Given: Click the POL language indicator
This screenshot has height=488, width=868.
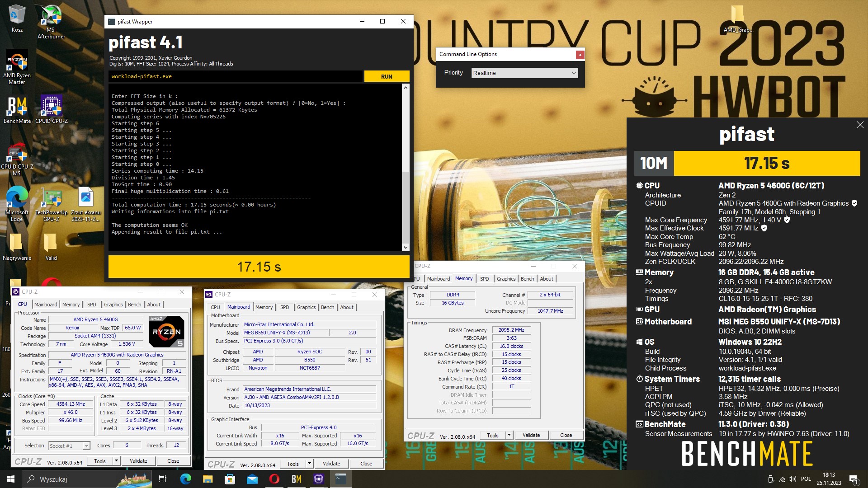Looking at the screenshot, I should point(806,479).
